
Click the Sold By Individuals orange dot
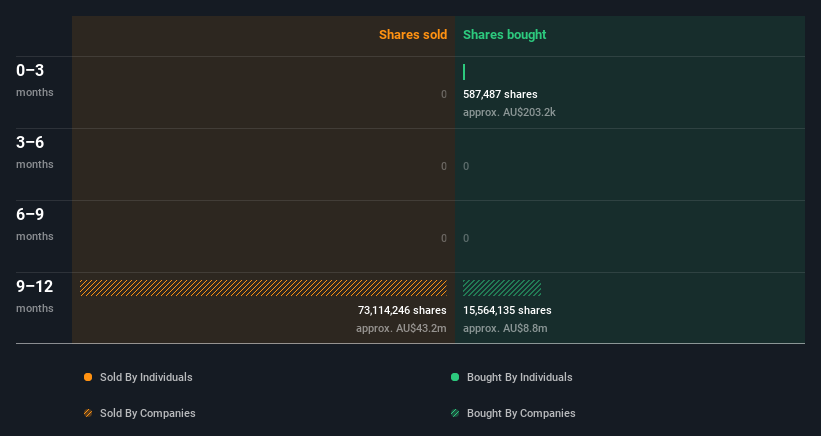[88, 377]
